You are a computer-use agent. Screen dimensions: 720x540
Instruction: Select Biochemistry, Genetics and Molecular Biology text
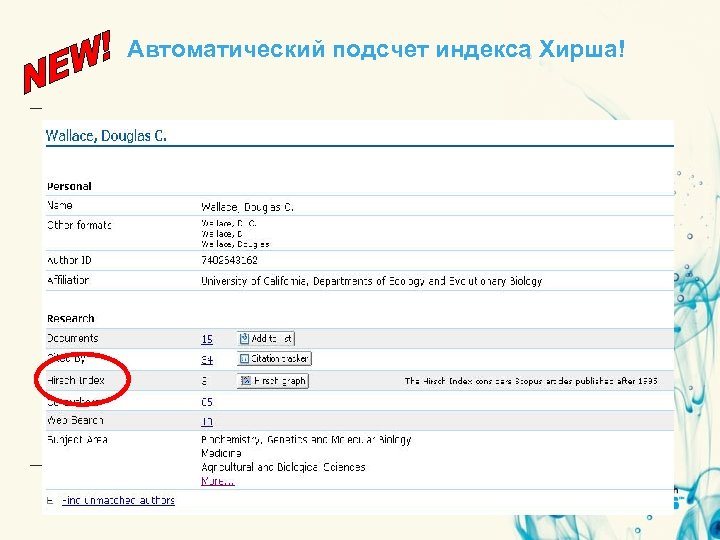point(306,439)
